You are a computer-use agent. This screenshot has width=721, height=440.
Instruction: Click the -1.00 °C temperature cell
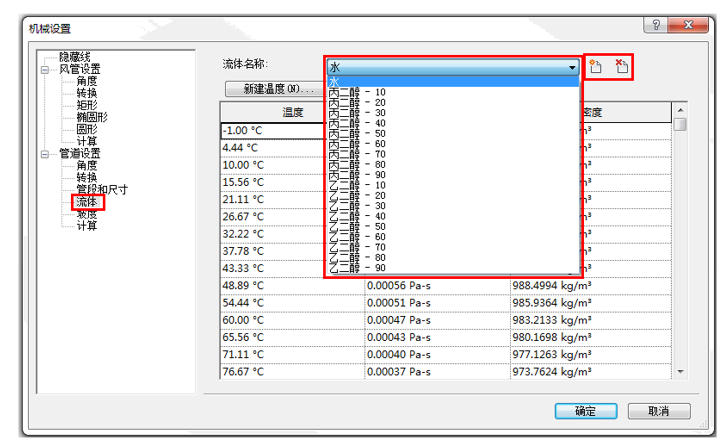291,129
